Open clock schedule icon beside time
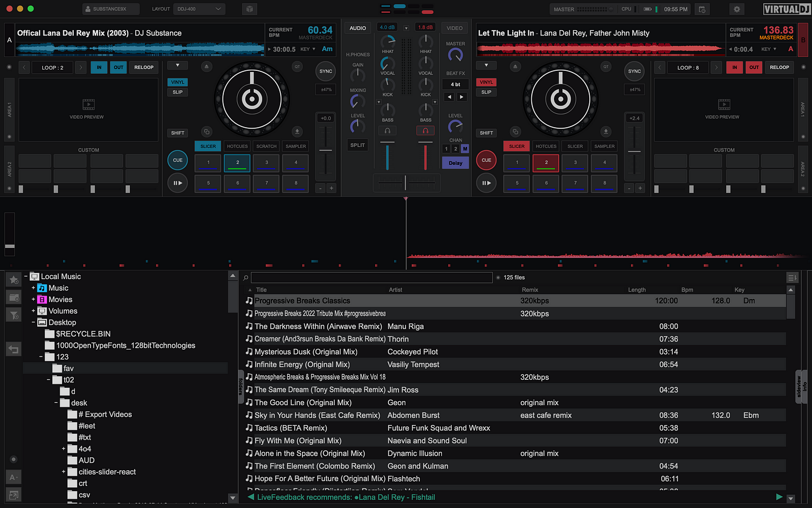Image resolution: width=812 pixels, height=508 pixels. point(702,9)
